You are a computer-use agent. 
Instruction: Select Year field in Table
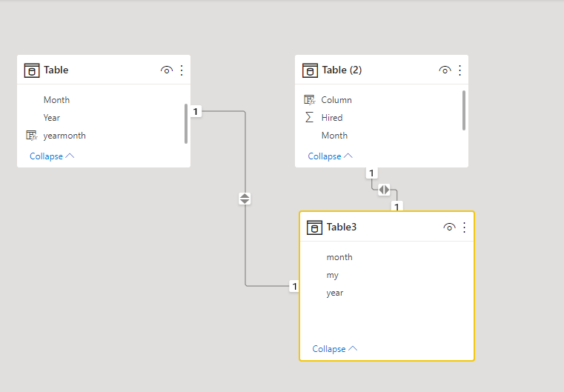click(51, 118)
